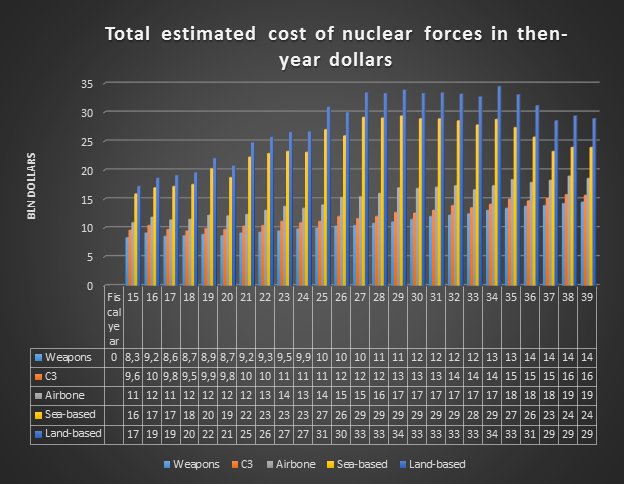This screenshot has height=484, width=624.
Task: Click the "Land-based" row header in the data table
Action: [x=73, y=434]
